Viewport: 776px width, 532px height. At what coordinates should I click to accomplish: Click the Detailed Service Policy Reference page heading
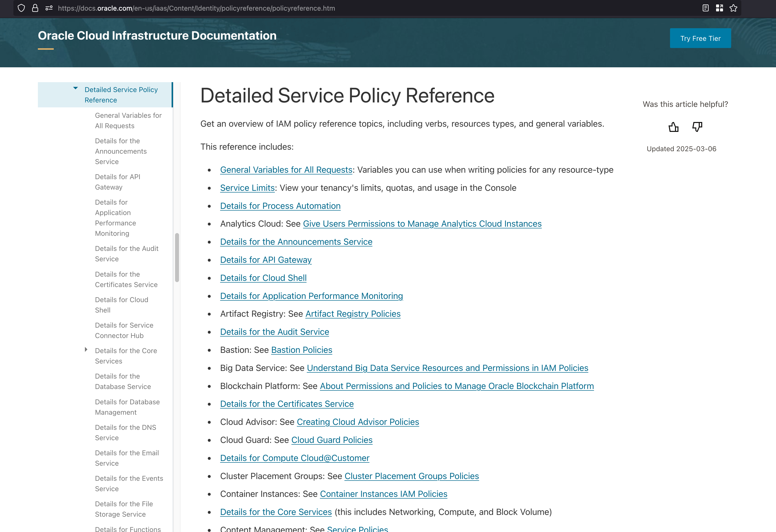(347, 96)
